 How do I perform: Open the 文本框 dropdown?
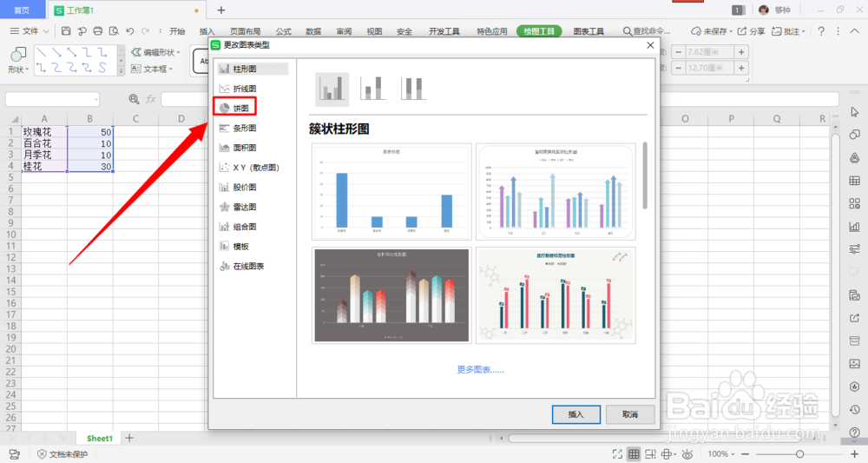coord(152,69)
